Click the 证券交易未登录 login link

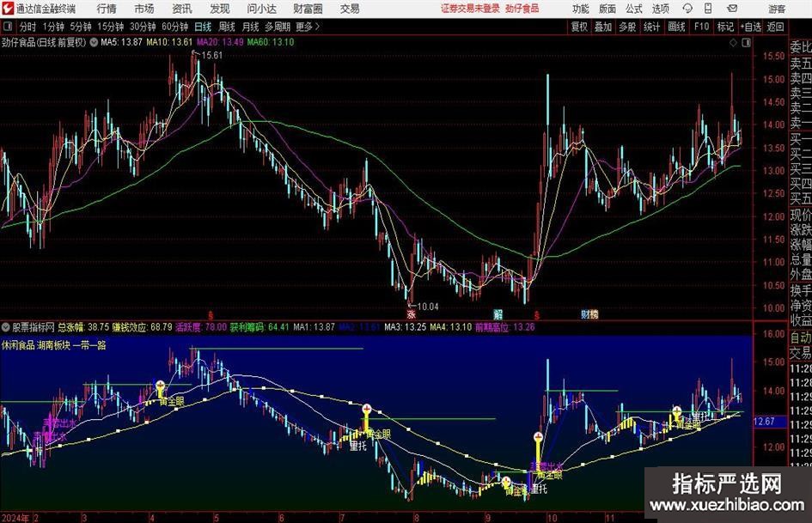(x=470, y=9)
